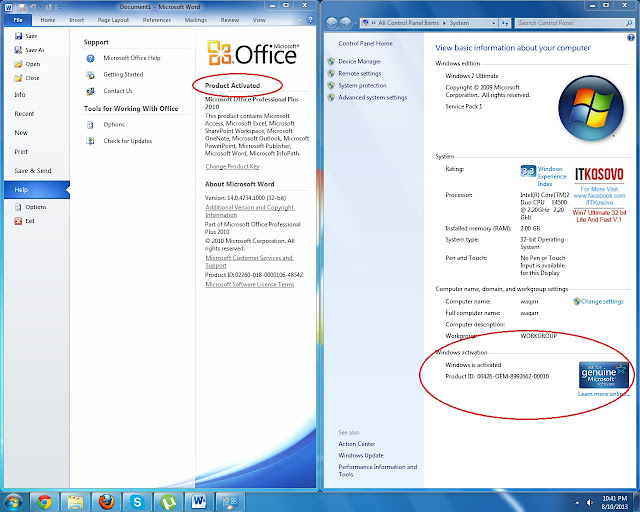Click the quick access Save icon in title bar
Image resolution: width=640 pixels, height=512 pixels.
[x=22, y=7]
